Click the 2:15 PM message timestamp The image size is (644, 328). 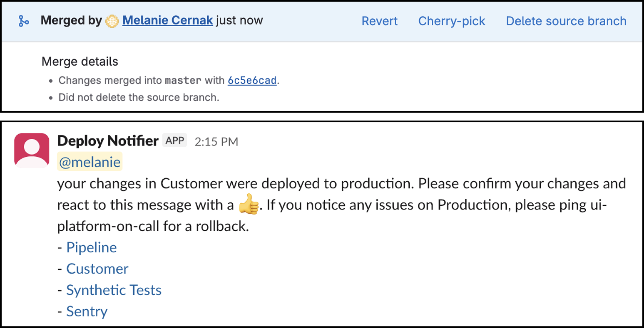[x=216, y=142]
